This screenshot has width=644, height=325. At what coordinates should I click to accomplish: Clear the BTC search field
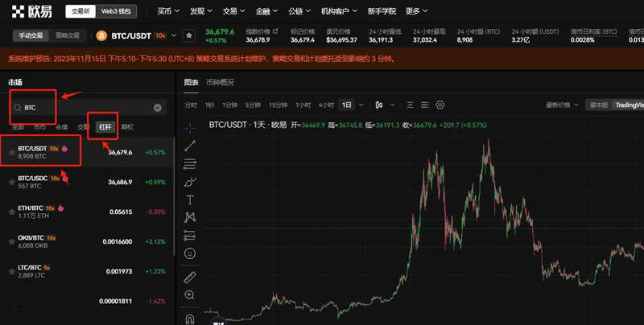[x=158, y=107]
